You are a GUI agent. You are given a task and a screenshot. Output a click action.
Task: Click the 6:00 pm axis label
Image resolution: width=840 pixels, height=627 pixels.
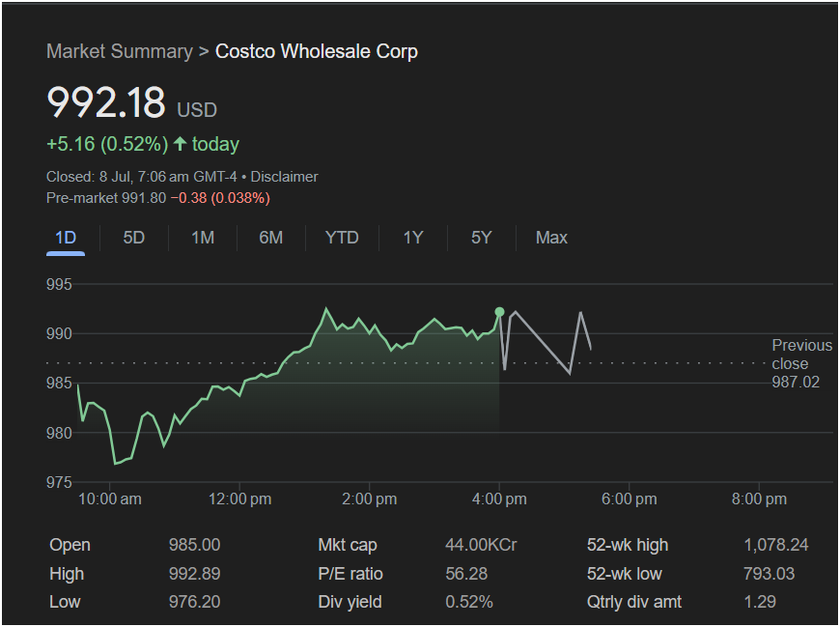pyautogui.click(x=630, y=499)
